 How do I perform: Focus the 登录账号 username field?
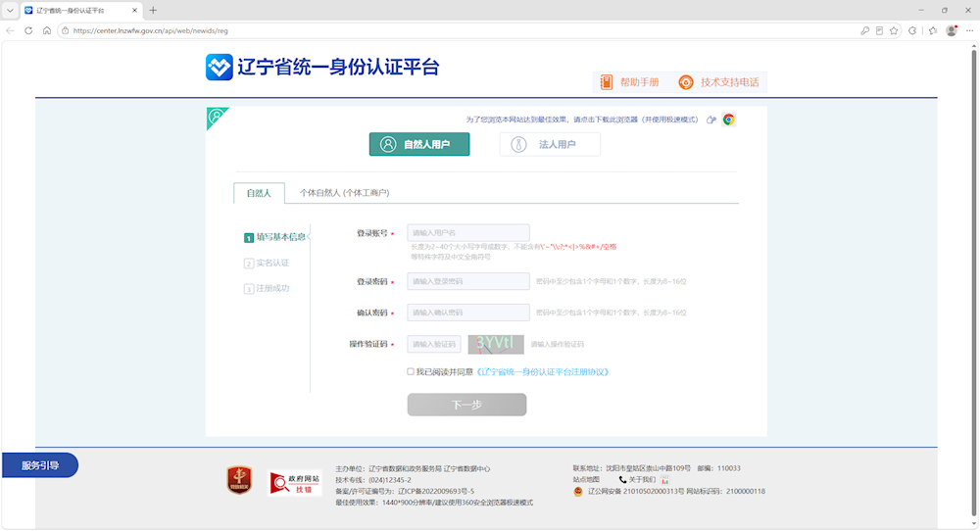(x=468, y=233)
